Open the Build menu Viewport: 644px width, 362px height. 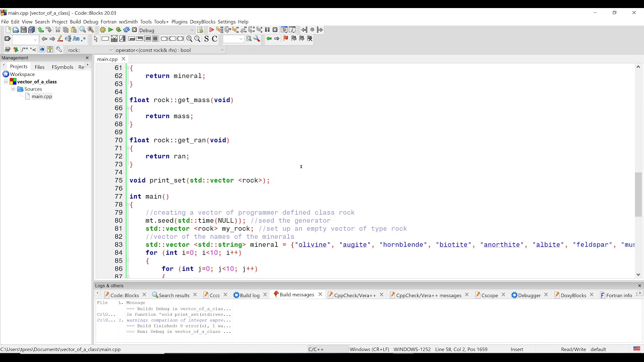75,22
